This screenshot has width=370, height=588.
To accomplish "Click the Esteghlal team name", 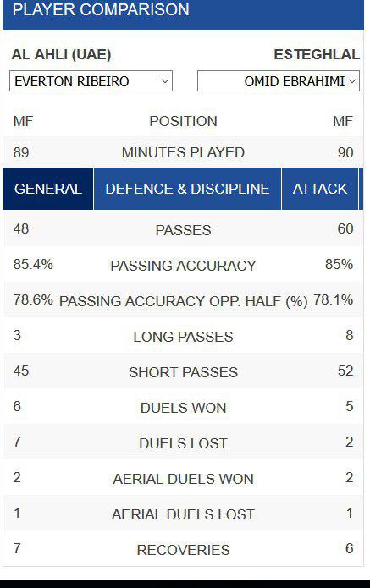I will 317,54.
